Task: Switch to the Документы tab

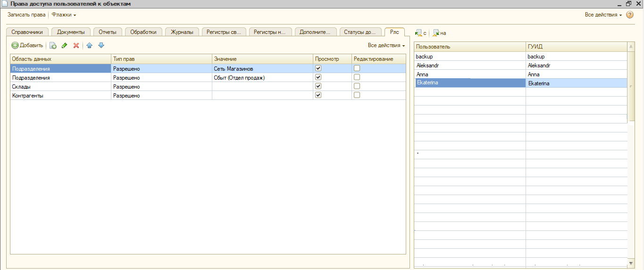Action: [x=71, y=32]
